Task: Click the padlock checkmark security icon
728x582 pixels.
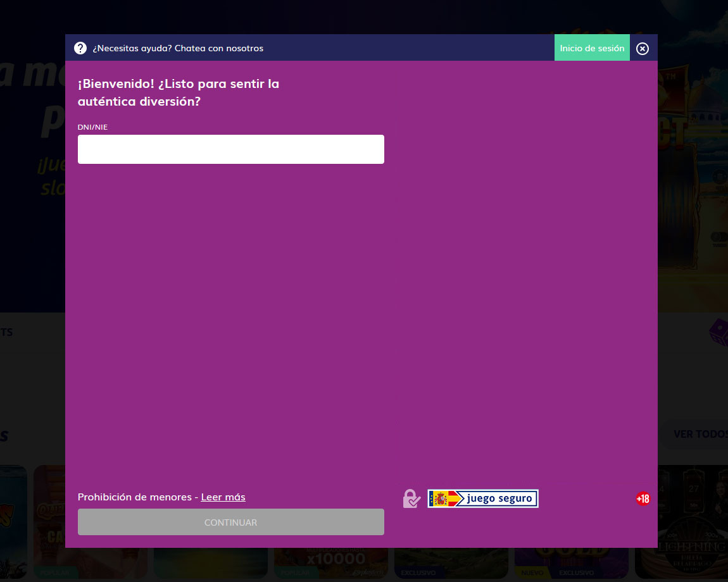Action: (411, 498)
